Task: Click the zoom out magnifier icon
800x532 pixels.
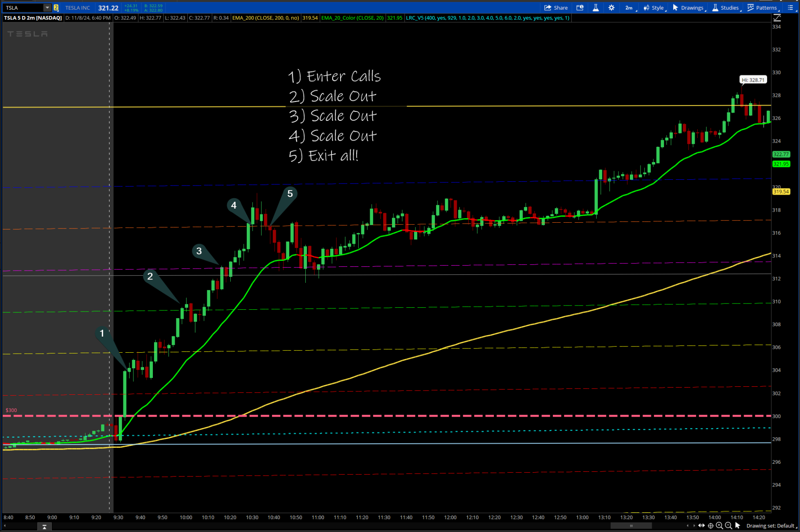Action: coord(728,526)
